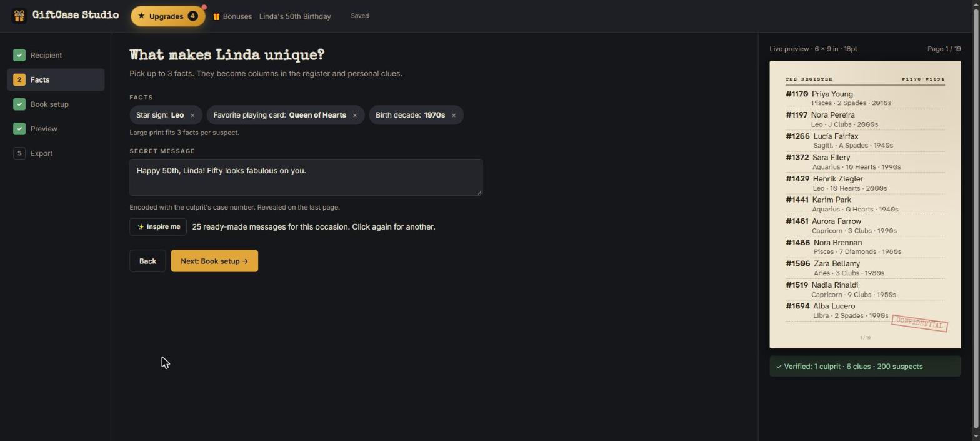Image resolution: width=980 pixels, height=441 pixels.
Task: Open the Recipient step
Action: click(56, 55)
